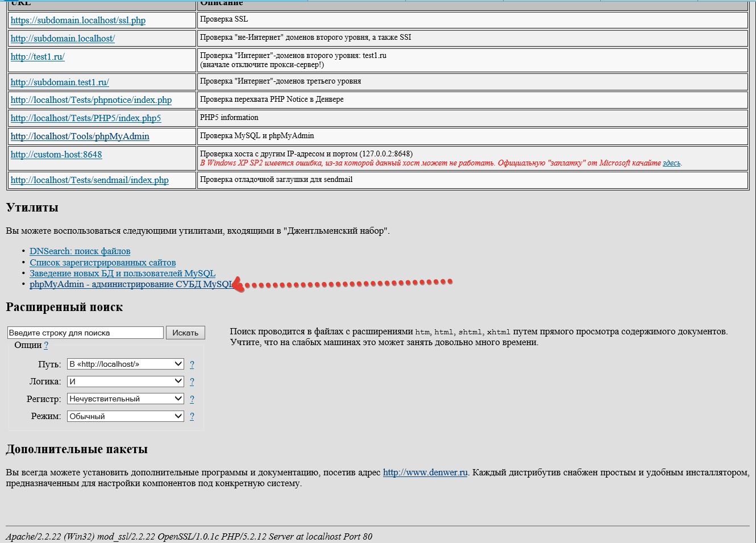Click 'Проверка перехвата PHP Notice в Денвере' text

[x=272, y=100]
